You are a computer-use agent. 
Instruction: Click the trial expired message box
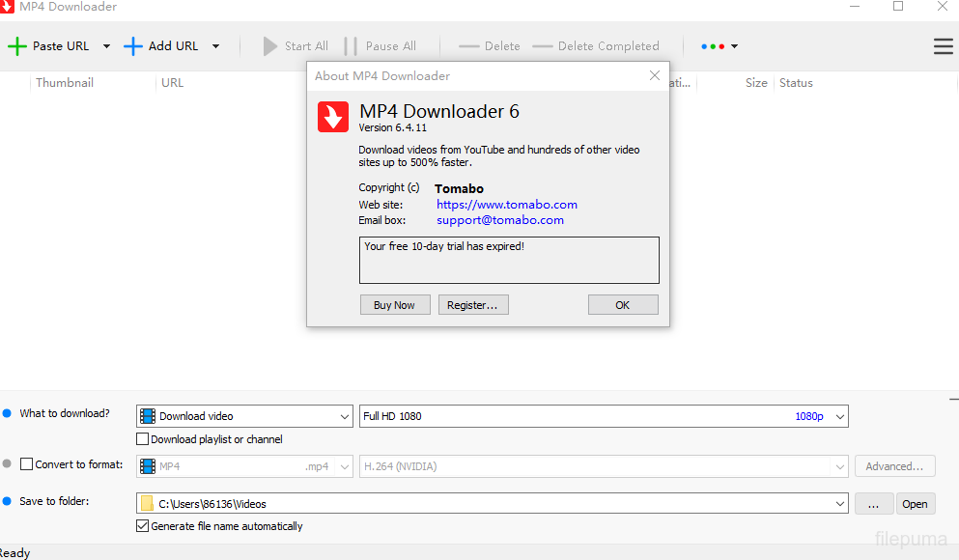(x=509, y=261)
